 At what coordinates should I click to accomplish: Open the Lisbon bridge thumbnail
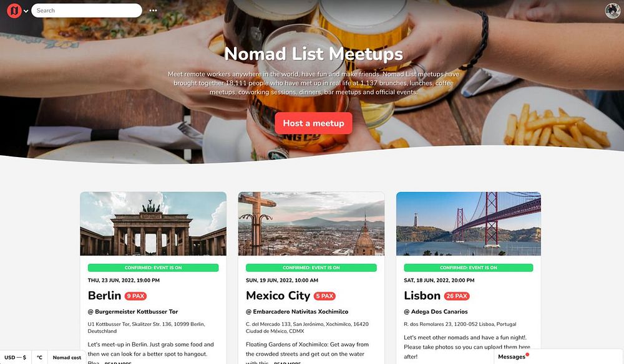pyautogui.click(x=469, y=224)
